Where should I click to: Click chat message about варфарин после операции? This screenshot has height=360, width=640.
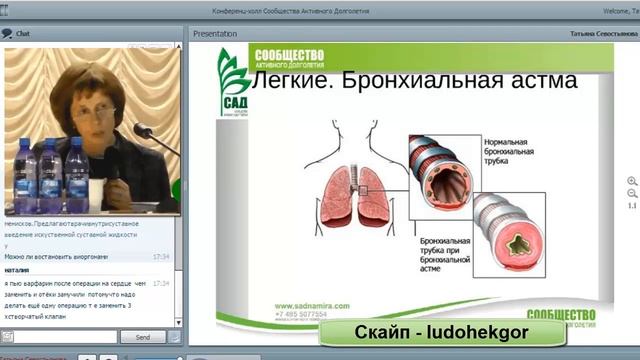click(x=76, y=300)
